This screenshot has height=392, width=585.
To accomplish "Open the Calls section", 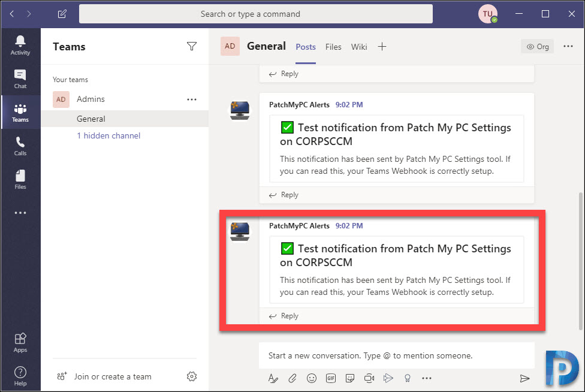I will tap(20, 146).
